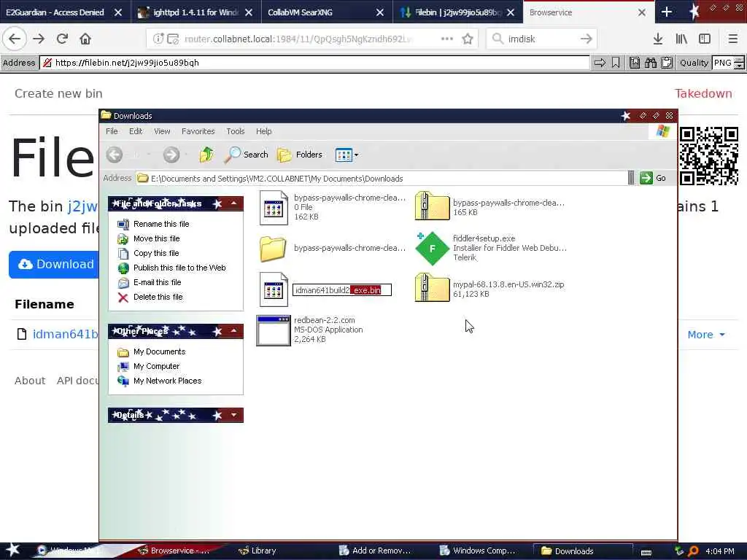Collapse the File and Folder Tasks panel
Image resolution: width=747 pixels, height=560 pixels.
[x=234, y=203]
